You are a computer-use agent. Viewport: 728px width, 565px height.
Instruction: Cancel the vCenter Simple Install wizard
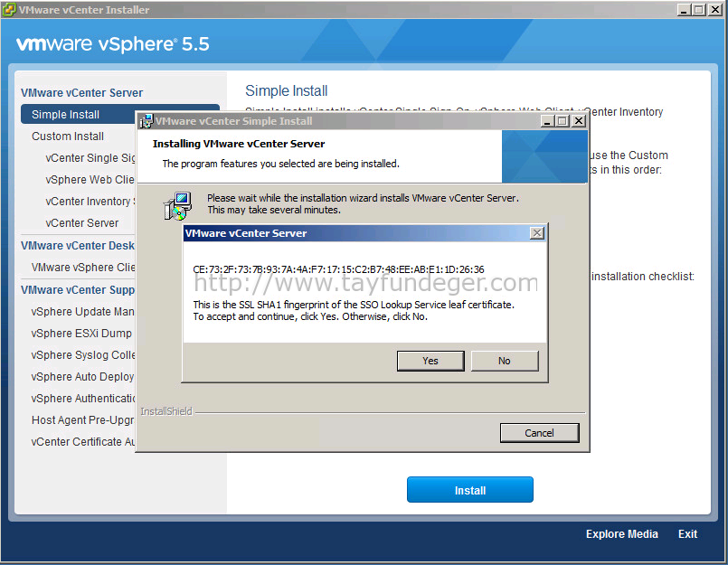point(540,433)
